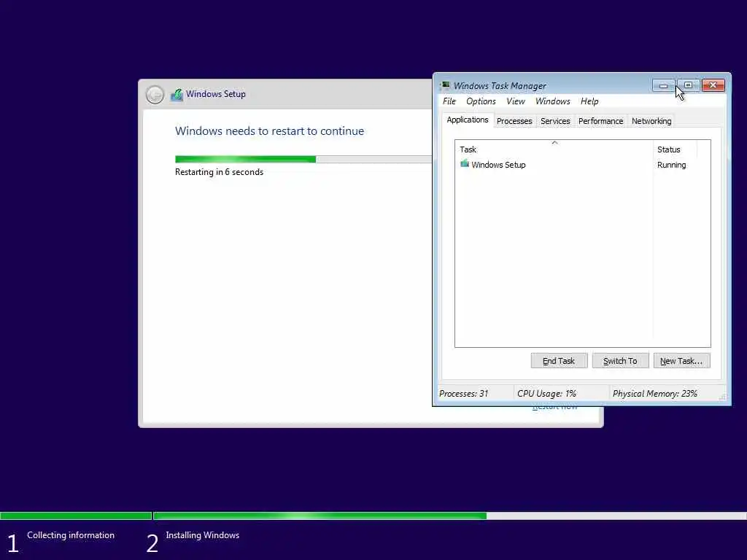Sort by the Status column header

pyautogui.click(x=675, y=149)
